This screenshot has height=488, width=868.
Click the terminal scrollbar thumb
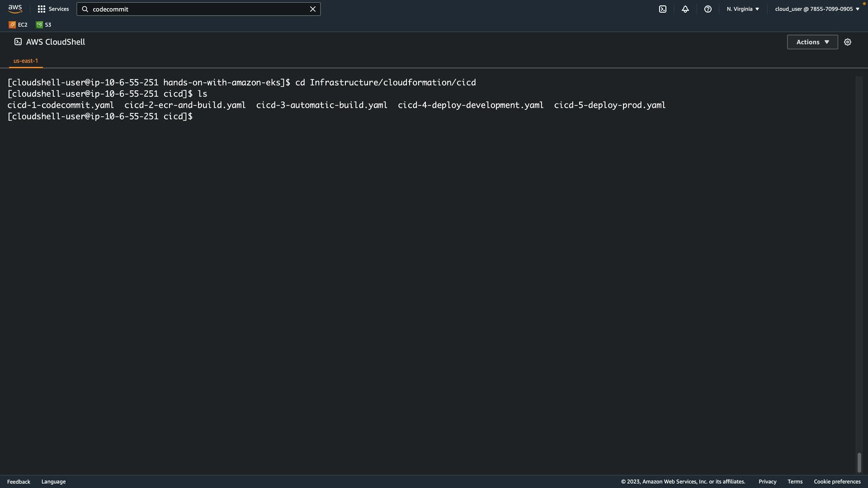[859, 462]
